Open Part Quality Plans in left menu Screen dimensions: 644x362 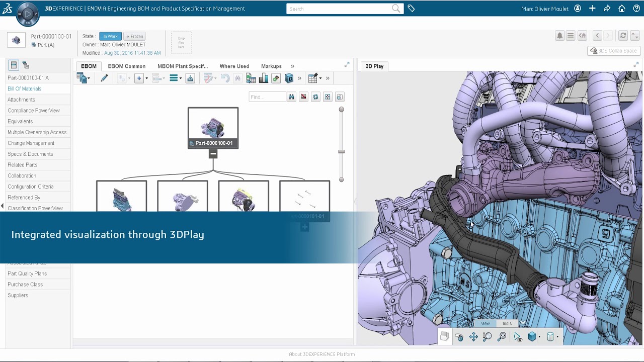(x=27, y=274)
